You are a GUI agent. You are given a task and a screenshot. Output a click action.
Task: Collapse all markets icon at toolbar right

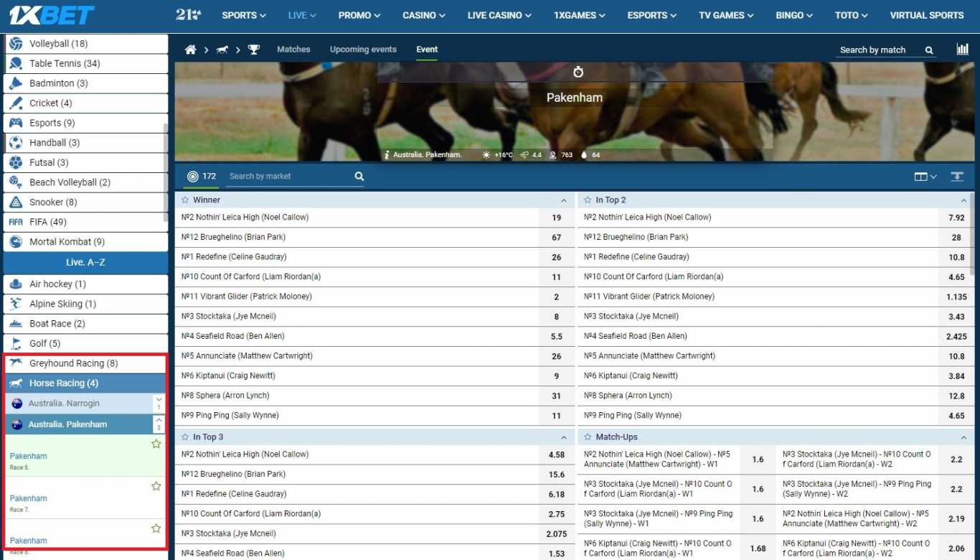pos(957,176)
